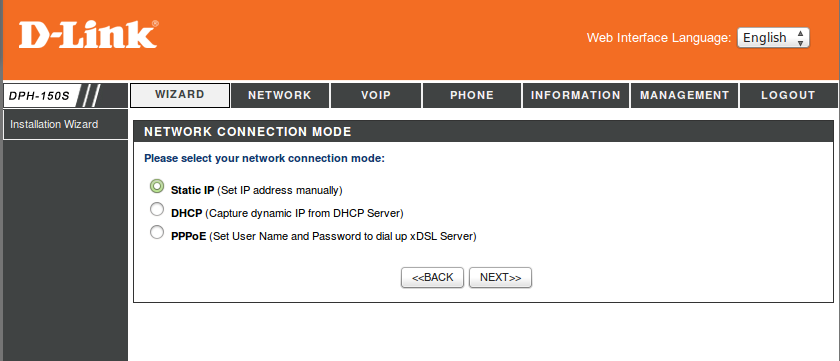This screenshot has width=840, height=361.
Task: Open the MANAGEMENT tab
Action: (685, 95)
